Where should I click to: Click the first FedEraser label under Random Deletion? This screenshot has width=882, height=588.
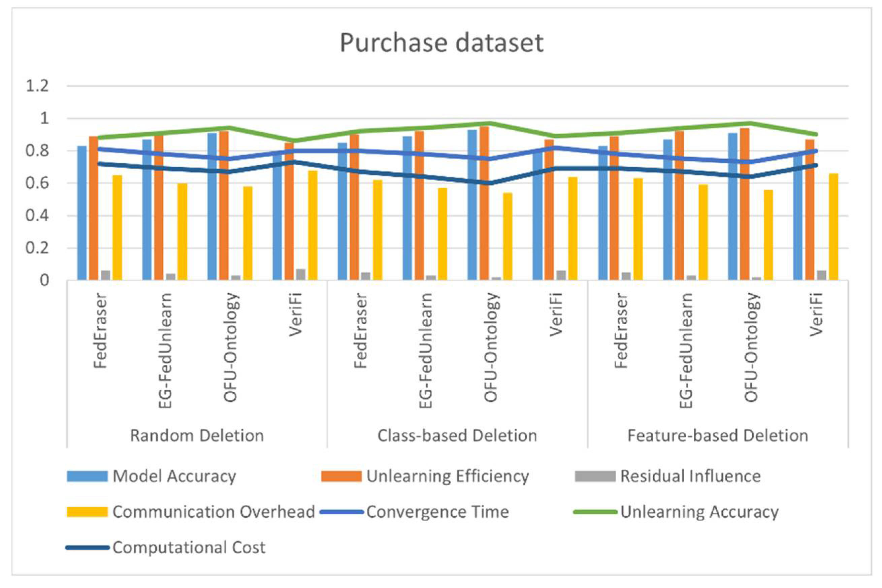point(100,331)
